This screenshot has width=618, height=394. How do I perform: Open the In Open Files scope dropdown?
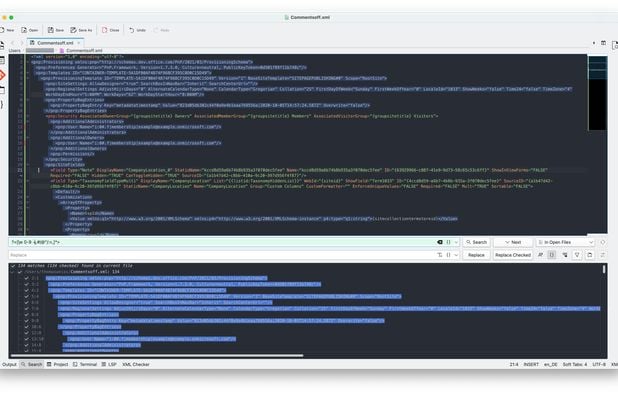point(565,242)
